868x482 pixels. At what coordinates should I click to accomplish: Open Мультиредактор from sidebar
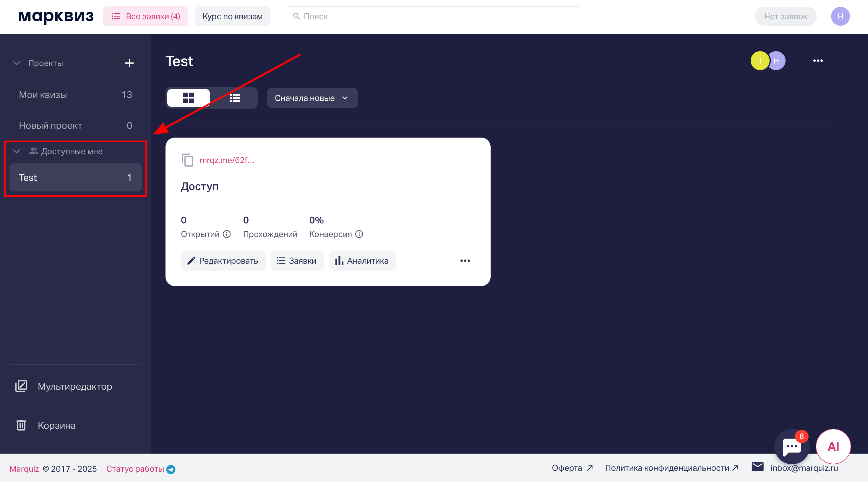pos(75,386)
